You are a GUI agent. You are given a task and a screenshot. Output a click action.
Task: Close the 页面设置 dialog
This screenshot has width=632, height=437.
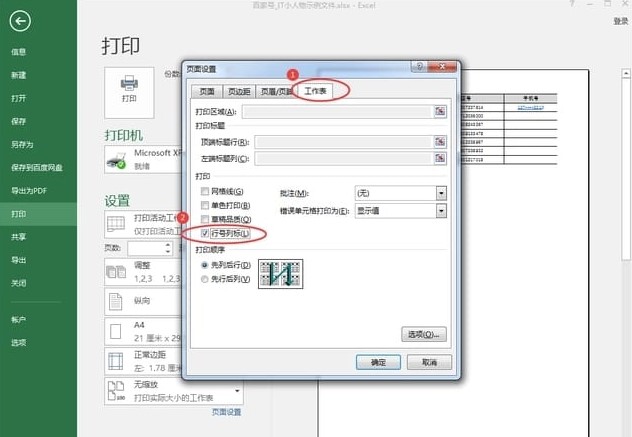coord(442,66)
